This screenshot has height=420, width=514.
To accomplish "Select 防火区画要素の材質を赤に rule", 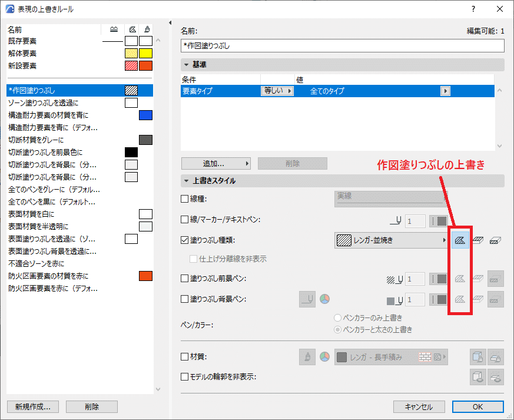I will click(79, 276).
